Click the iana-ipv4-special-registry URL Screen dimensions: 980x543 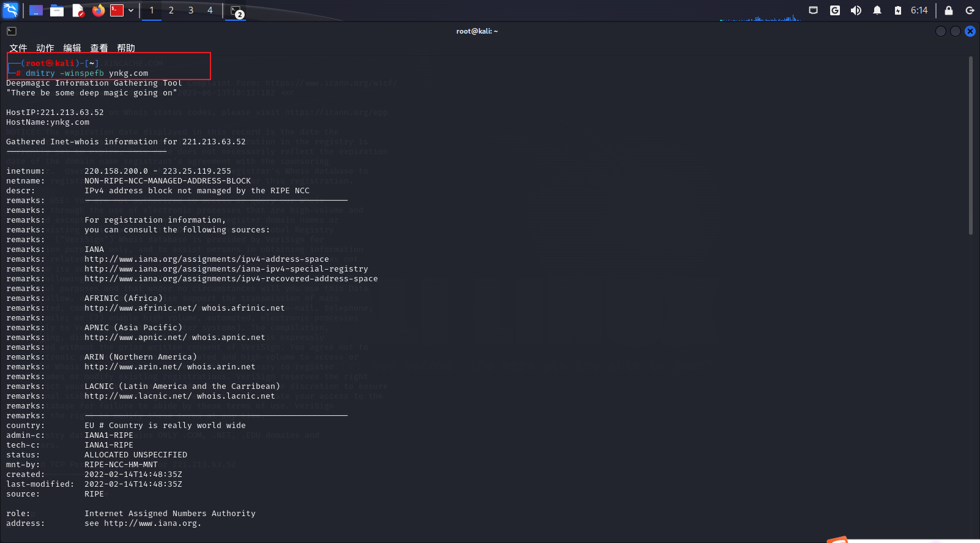click(x=226, y=269)
